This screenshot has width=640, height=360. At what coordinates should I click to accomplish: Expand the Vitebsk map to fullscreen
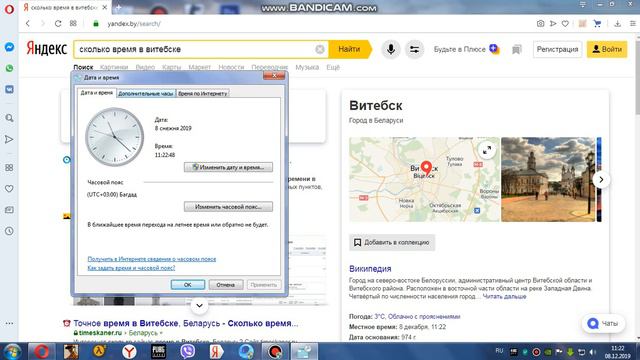[x=487, y=150]
